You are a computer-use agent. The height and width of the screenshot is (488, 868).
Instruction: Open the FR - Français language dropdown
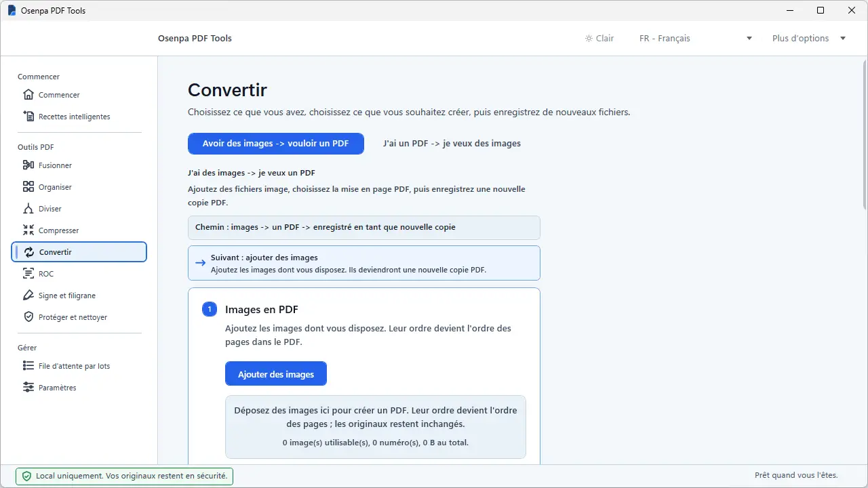[695, 39]
